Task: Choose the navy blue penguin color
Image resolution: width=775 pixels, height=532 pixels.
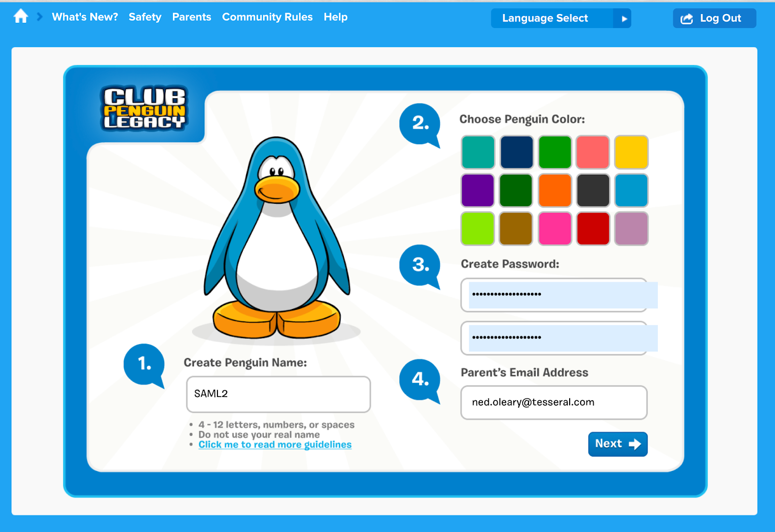Action: (516, 152)
